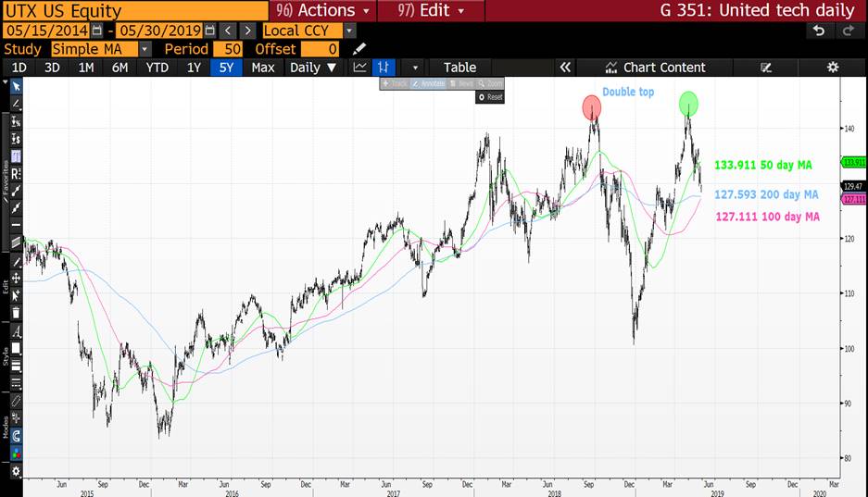Select the 1Y time range
This screenshot has height=497, width=868.
[194, 68]
